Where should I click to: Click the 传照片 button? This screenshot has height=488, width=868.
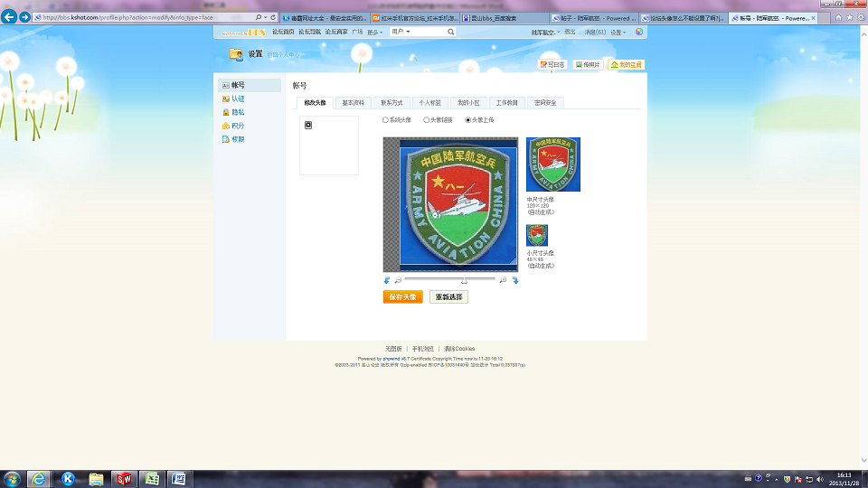coord(588,65)
